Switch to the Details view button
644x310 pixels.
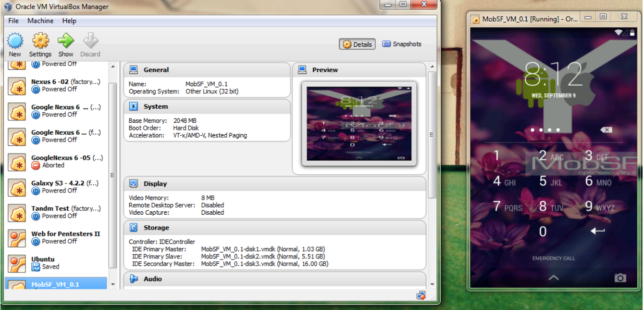point(358,44)
